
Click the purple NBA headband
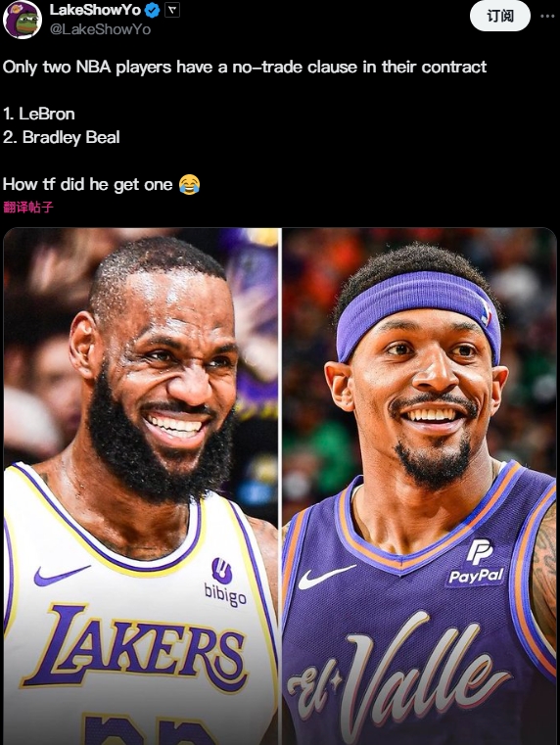418,310
